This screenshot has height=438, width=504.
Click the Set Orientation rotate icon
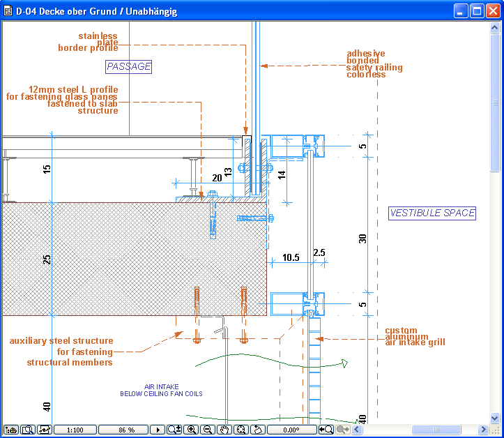tap(258, 430)
